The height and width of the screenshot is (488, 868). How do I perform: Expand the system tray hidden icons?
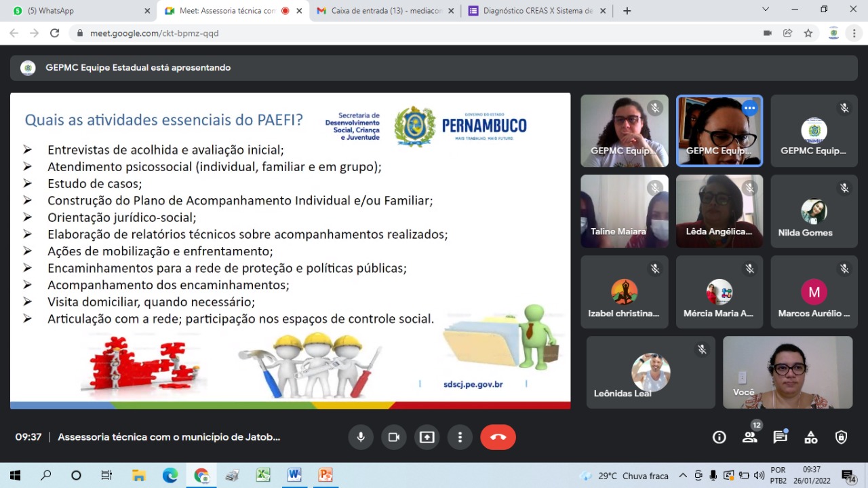click(683, 476)
